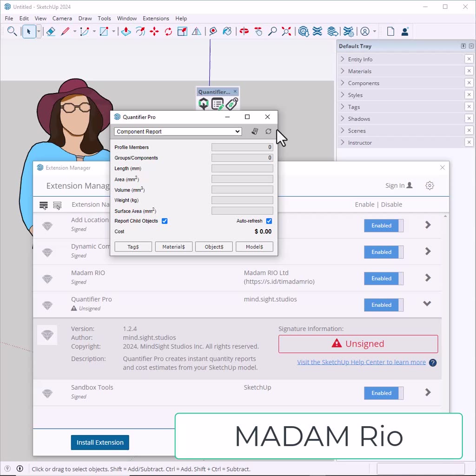Screen dimensions: 476x476
Task: Open the Tools menu
Action: point(104,18)
